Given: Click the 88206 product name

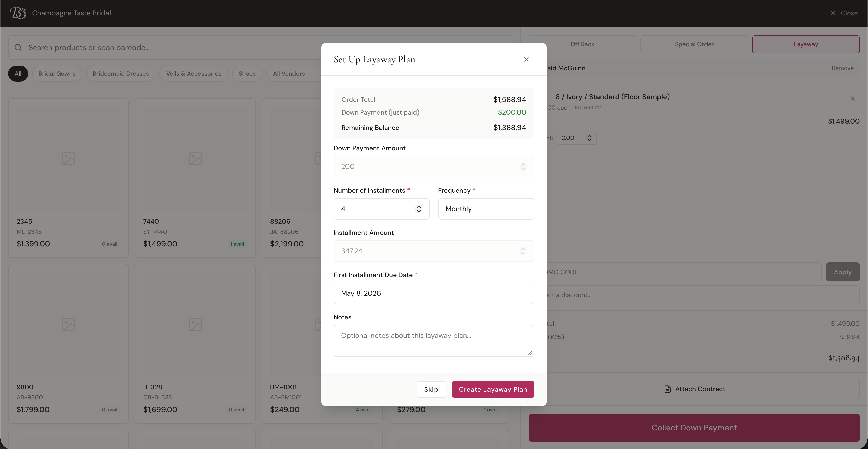Looking at the screenshot, I should [x=280, y=222].
